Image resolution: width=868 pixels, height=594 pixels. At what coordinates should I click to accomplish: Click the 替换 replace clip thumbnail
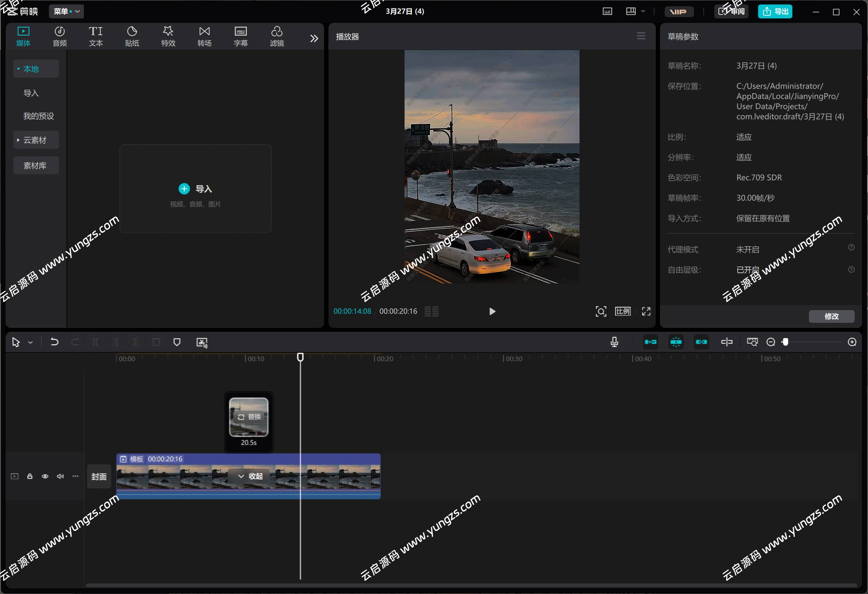pos(249,417)
